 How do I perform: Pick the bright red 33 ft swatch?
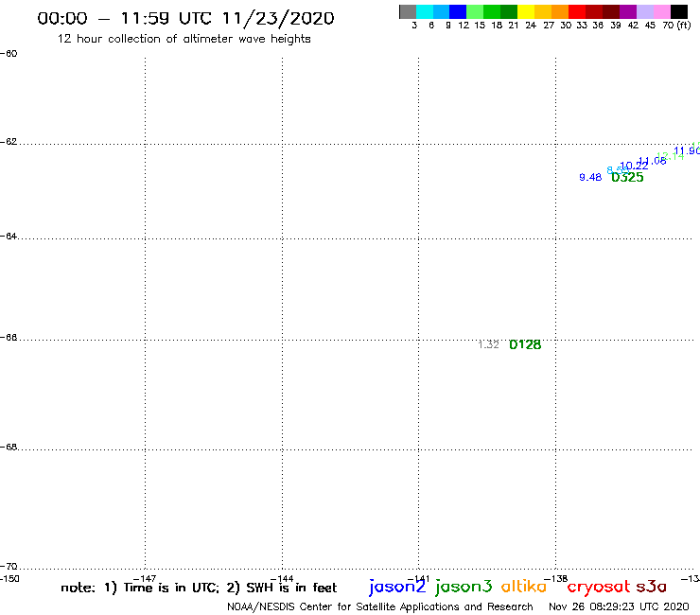coord(577,11)
